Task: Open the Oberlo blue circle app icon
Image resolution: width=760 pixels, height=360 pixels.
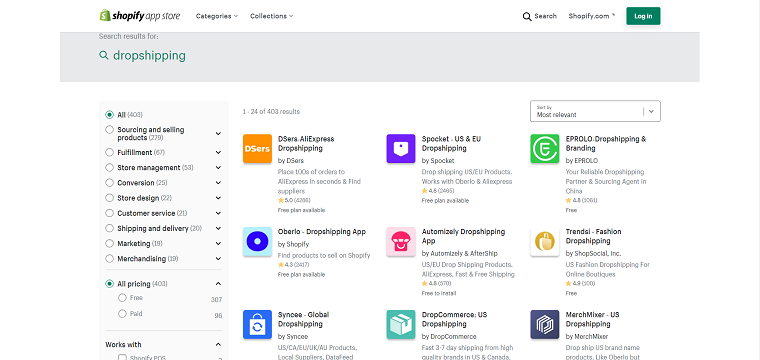Action: [x=257, y=241]
